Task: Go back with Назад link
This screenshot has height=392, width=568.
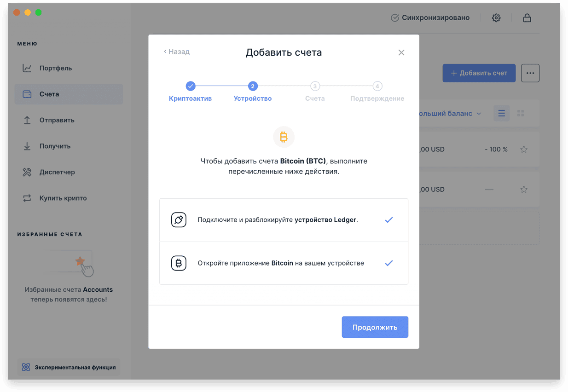Action: click(x=177, y=52)
